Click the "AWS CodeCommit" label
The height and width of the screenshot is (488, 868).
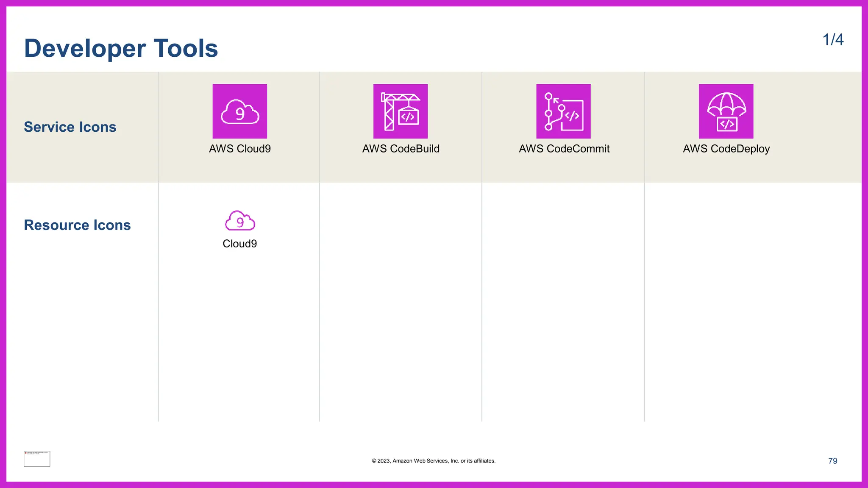pos(564,149)
